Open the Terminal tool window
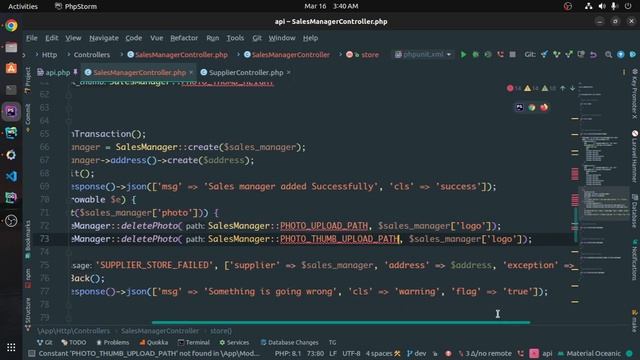 click(194, 342)
